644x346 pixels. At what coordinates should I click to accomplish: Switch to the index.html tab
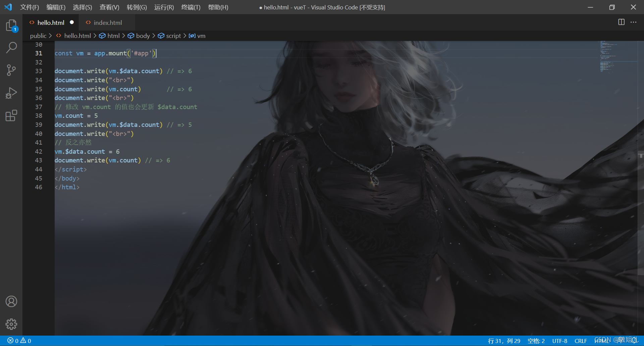tap(108, 22)
